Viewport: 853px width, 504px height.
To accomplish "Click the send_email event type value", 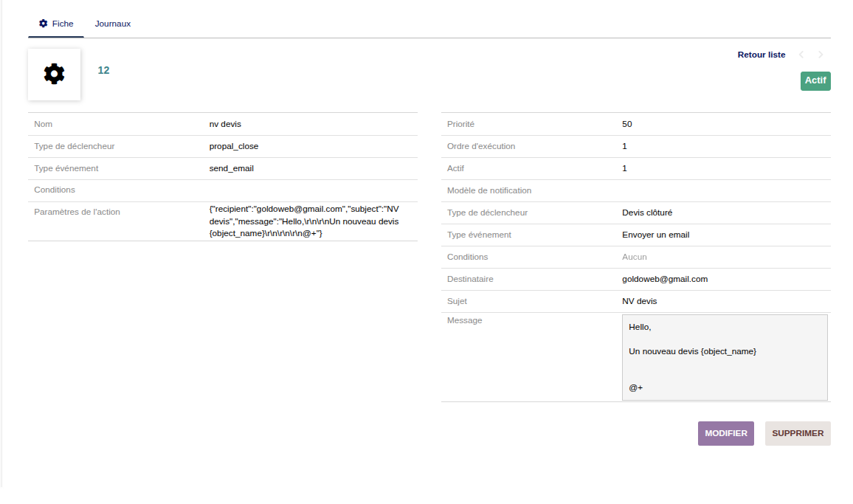I will pyautogui.click(x=232, y=168).
